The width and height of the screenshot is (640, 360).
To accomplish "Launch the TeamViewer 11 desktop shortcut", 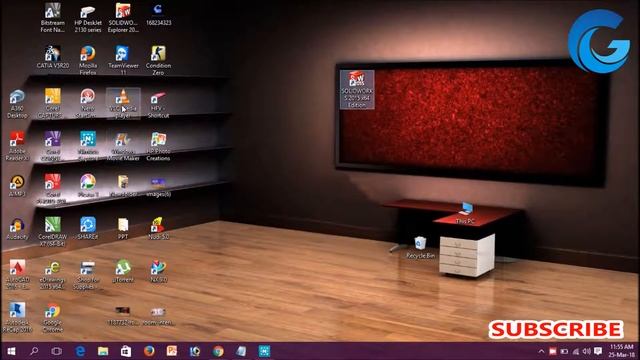I will tap(123, 60).
